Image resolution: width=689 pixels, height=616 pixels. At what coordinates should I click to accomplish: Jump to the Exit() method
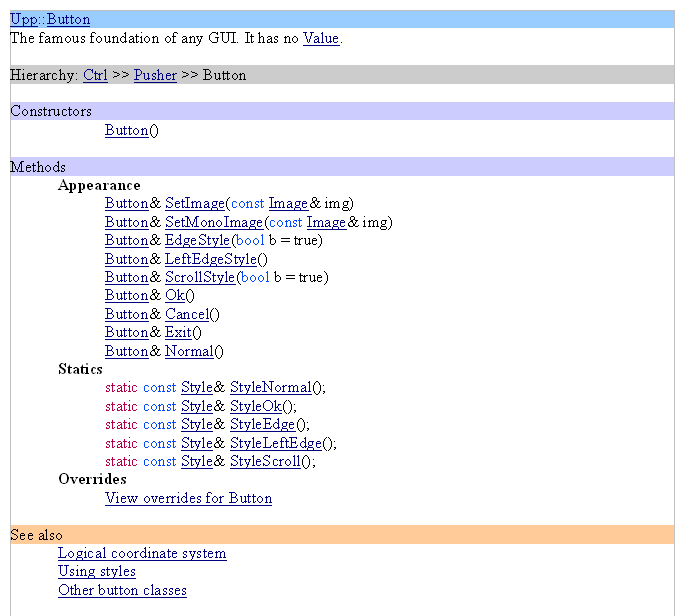(177, 332)
